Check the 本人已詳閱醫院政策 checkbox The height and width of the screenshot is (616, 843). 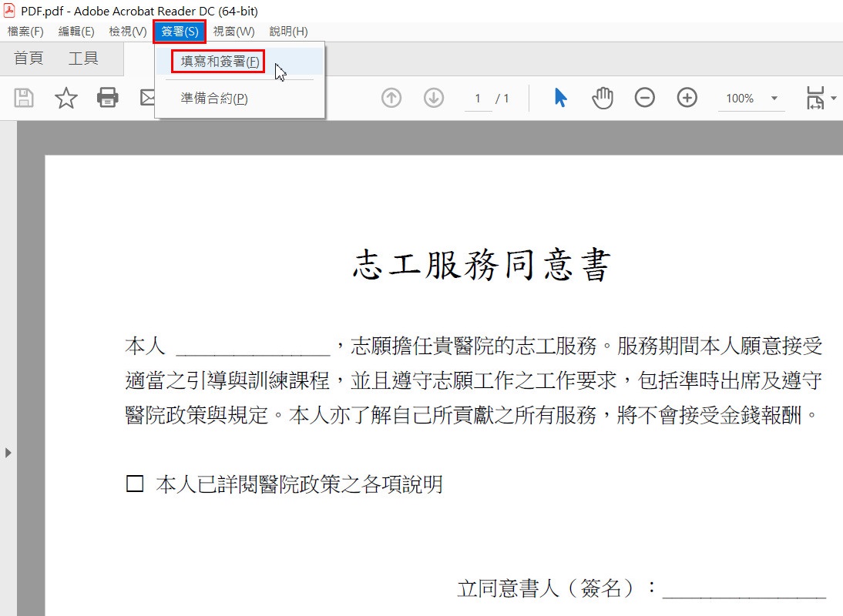click(x=135, y=484)
